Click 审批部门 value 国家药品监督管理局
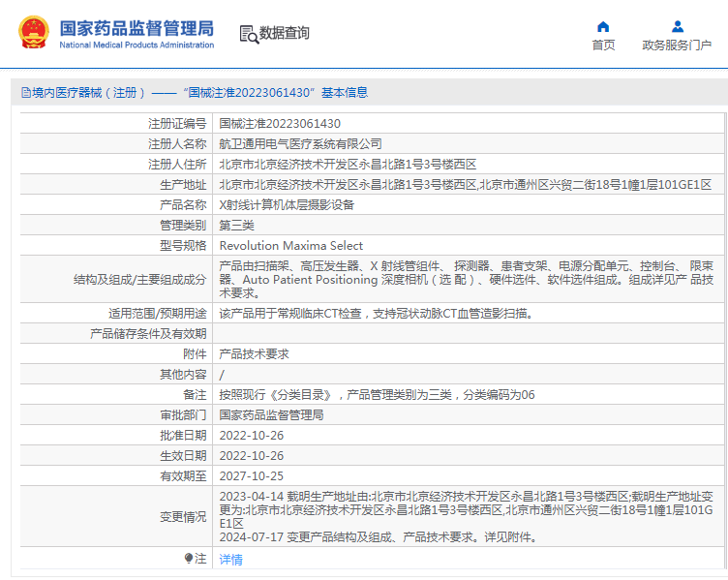The image size is (728, 580). coord(272,415)
